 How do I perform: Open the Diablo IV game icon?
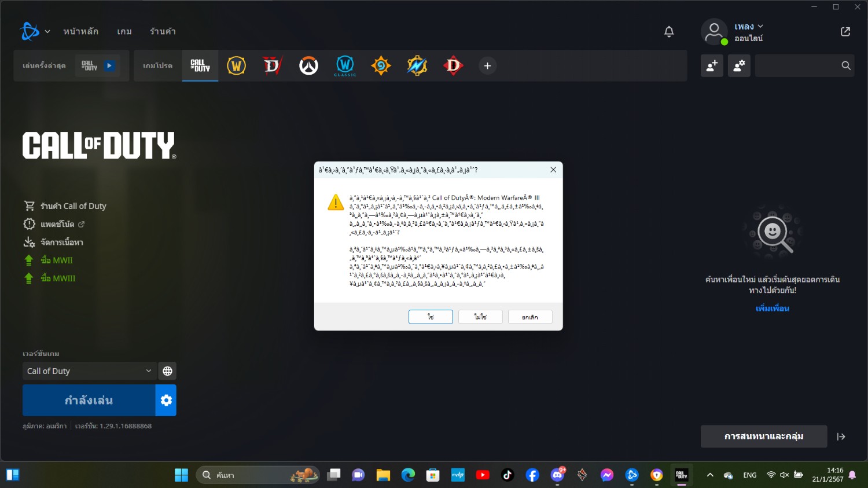[272, 65]
